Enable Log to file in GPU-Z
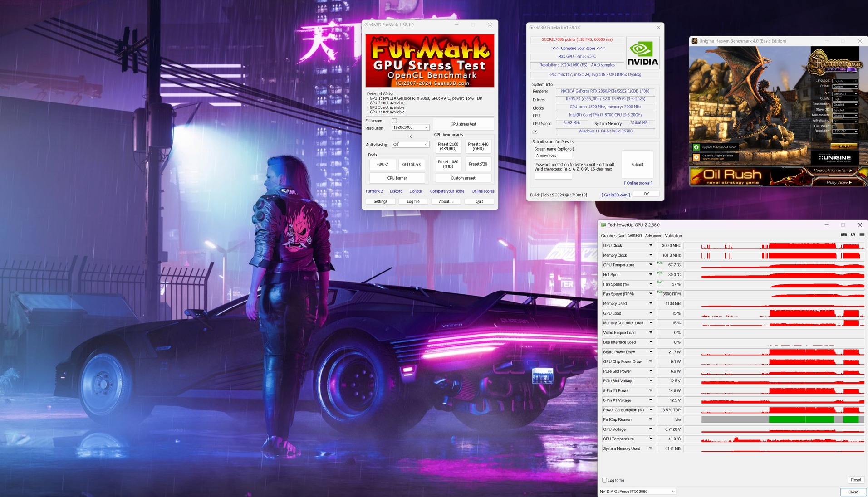Viewport: 868px width, 497px height. (604, 480)
